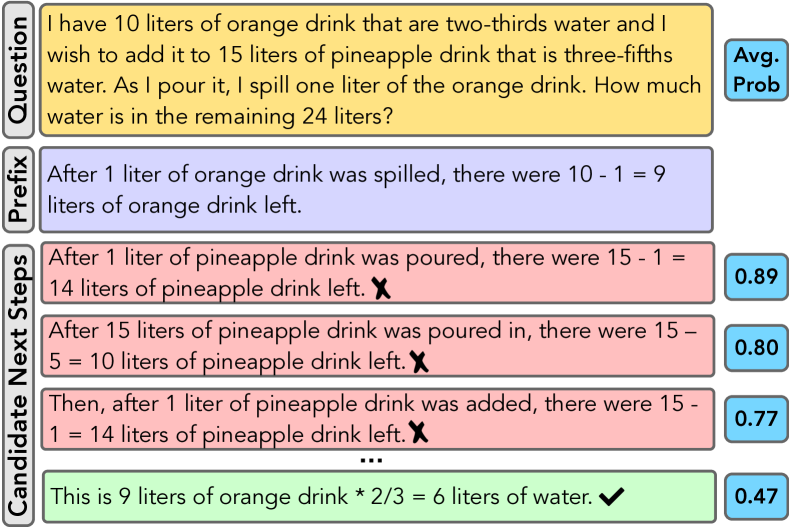Click the X mark on the third red candidate
789x527 pixels.
click(419, 433)
